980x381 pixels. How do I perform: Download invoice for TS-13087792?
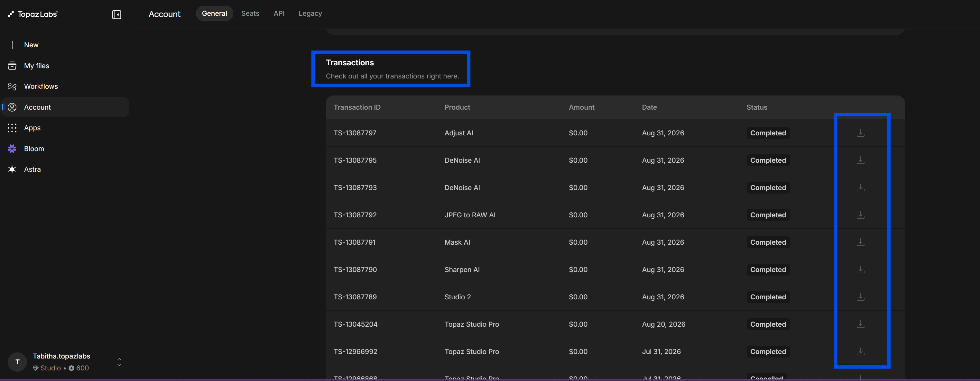pyautogui.click(x=861, y=215)
